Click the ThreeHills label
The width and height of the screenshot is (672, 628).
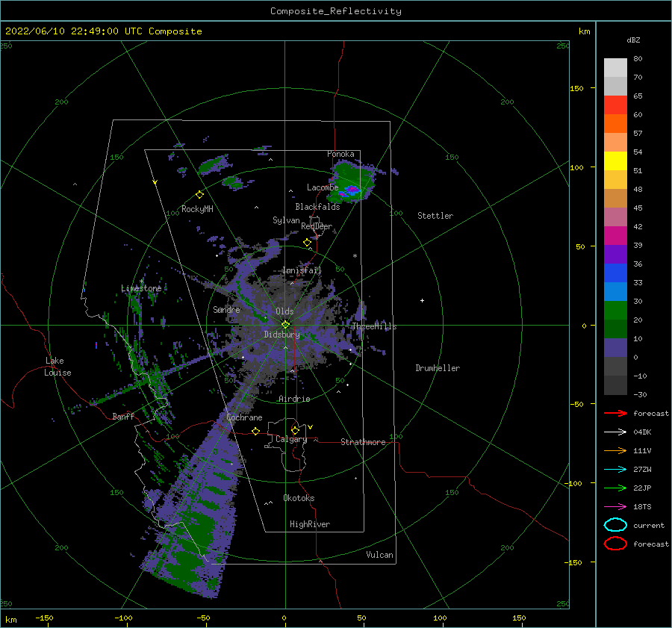click(375, 326)
